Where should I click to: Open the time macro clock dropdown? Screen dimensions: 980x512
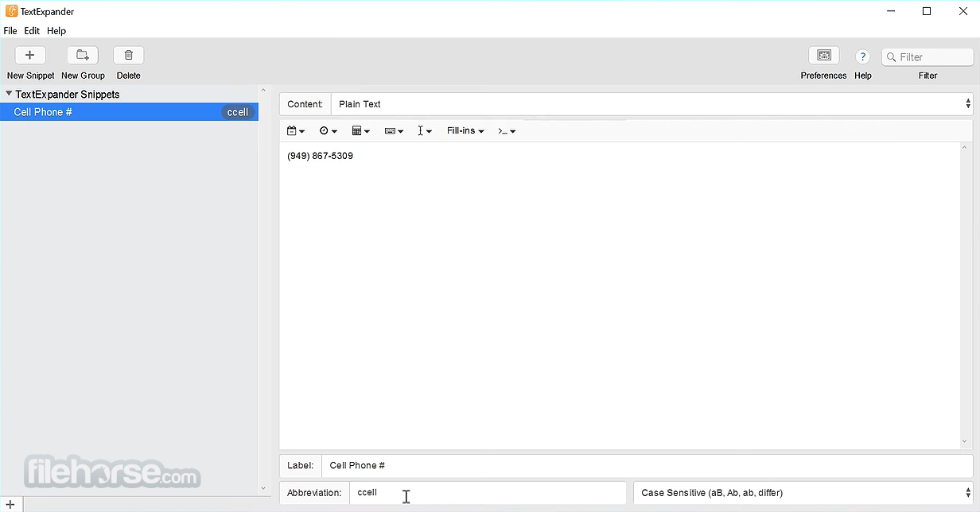click(x=329, y=130)
